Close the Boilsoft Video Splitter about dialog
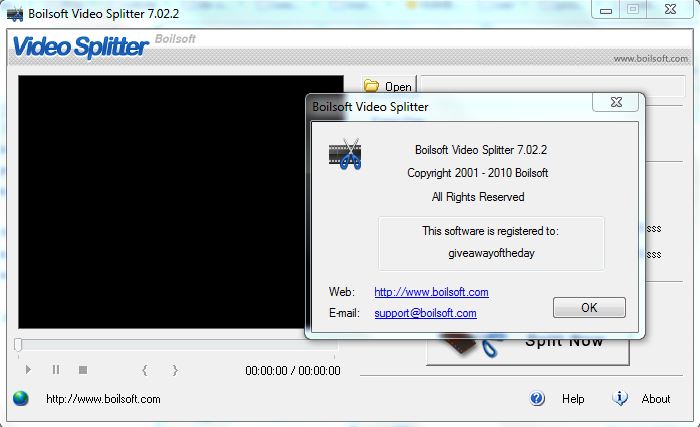The height and width of the screenshot is (427, 700). point(616,102)
